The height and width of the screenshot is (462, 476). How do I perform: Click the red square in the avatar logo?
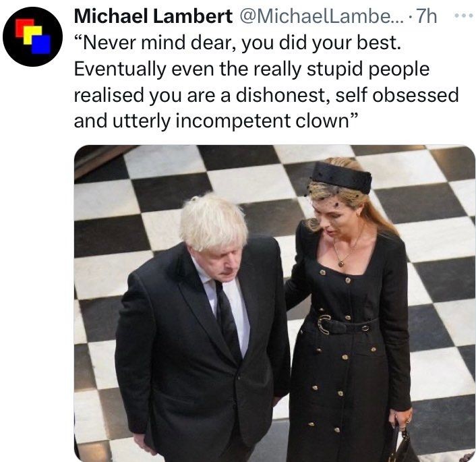pyautogui.click(x=24, y=28)
